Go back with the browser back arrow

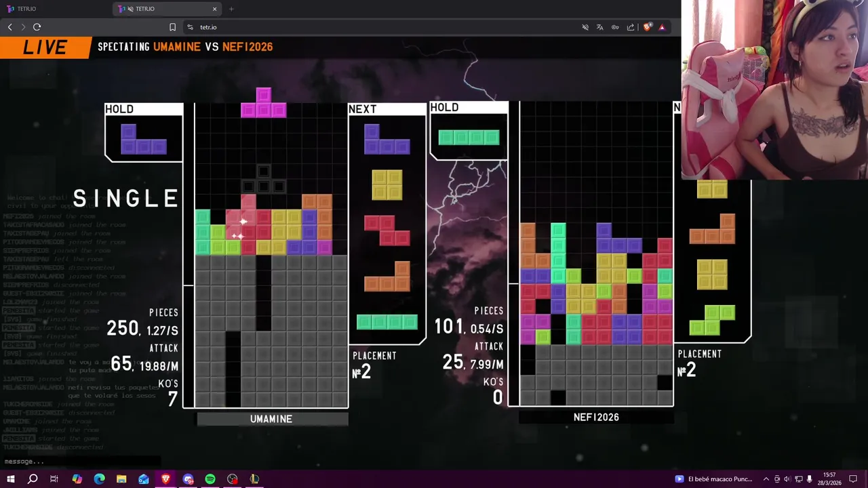[x=10, y=27]
